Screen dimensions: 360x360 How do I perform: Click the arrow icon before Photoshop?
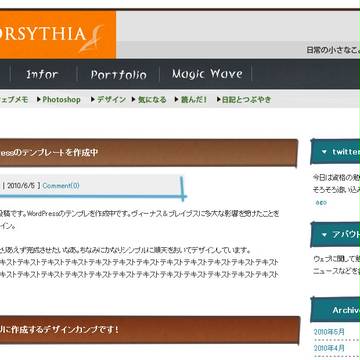(39, 99)
